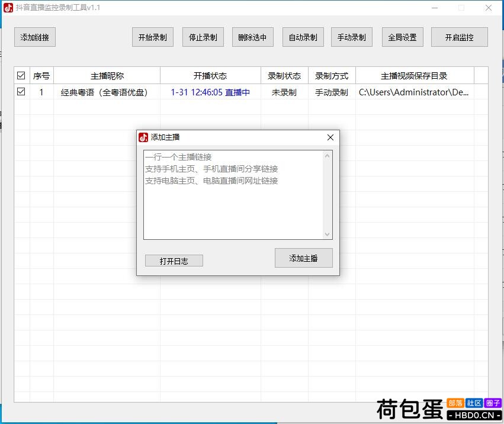Delete selected rows with 删除选中

click(253, 37)
